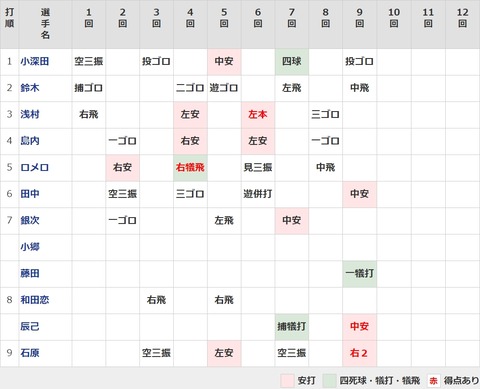Open player link 小深田
This screenshot has height=389, width=480.
point(35,61)
